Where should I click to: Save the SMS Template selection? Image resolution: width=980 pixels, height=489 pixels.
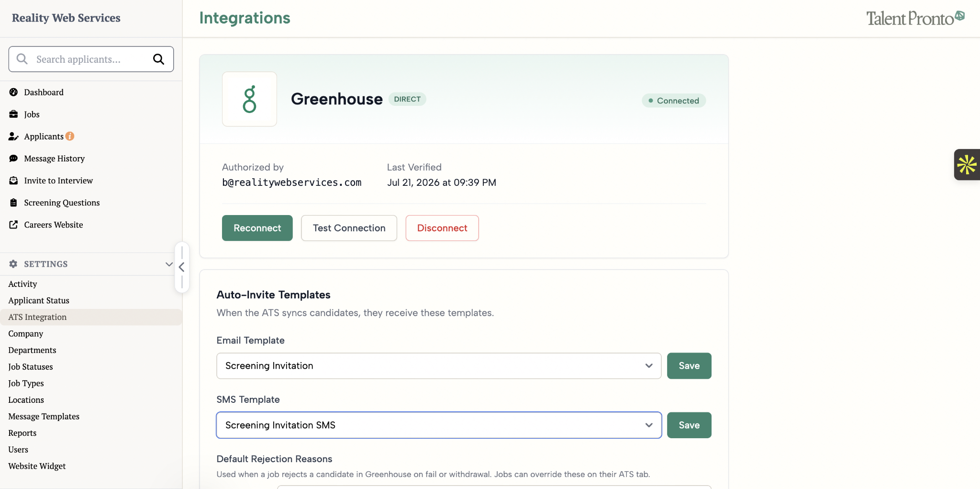(x=689, y=425)
